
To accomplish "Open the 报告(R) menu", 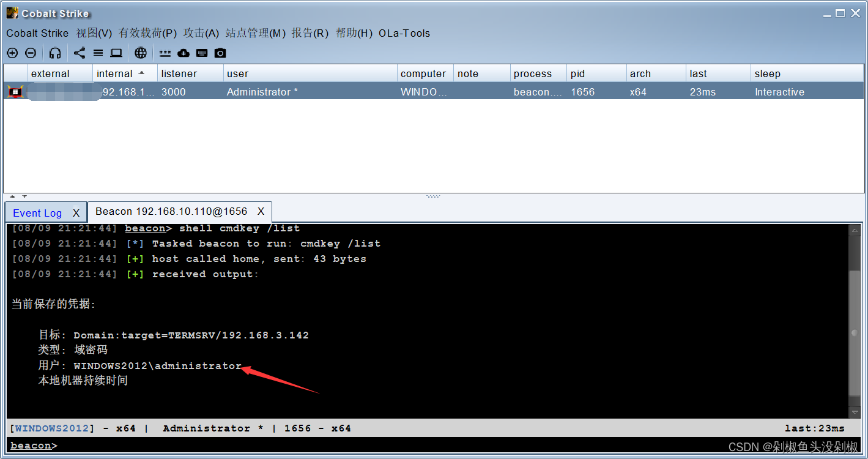I will (x=310, y=33).
